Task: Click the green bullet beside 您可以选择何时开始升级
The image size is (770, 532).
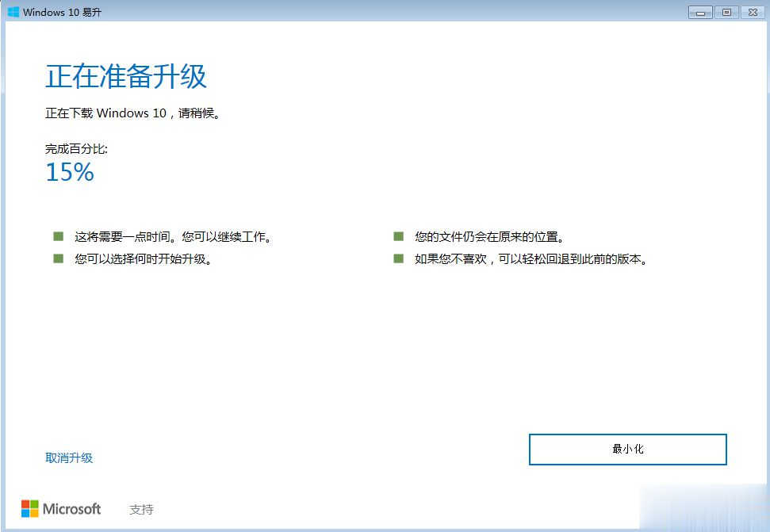Action: tap(59, 258)
